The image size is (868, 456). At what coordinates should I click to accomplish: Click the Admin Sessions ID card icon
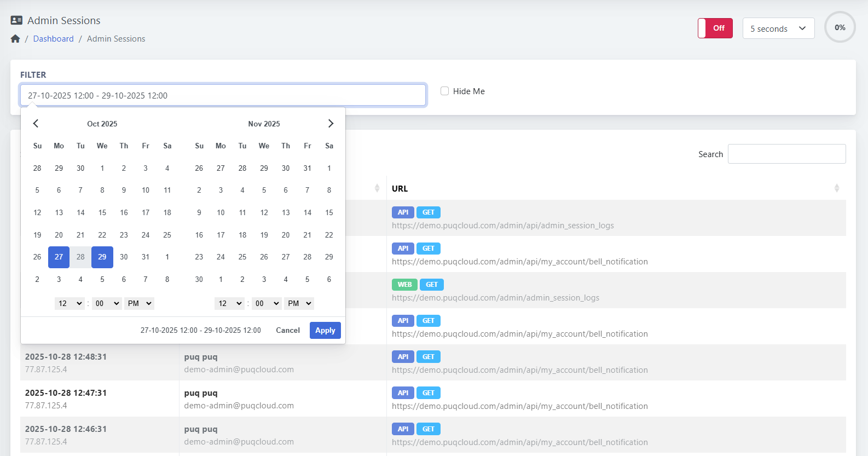click(x=16, y=20)
